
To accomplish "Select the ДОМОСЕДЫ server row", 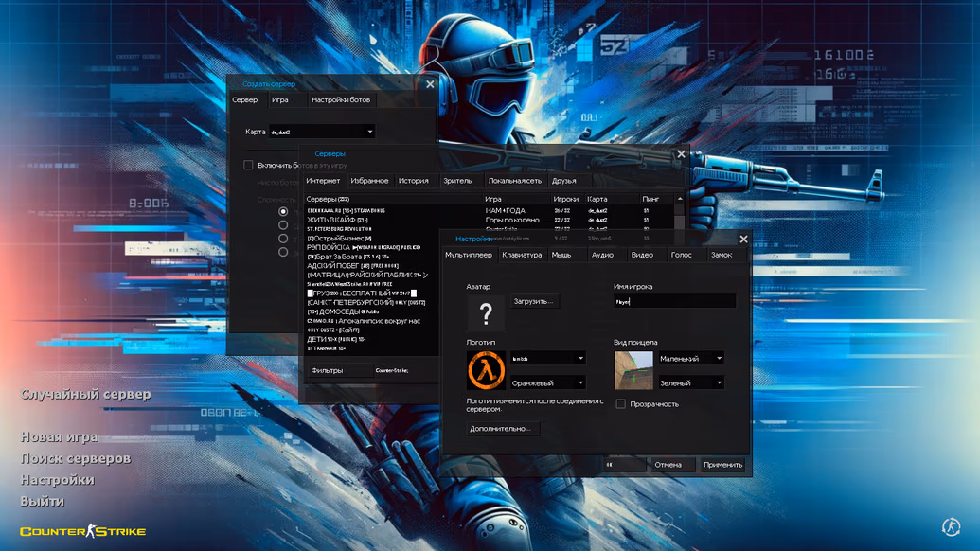I will tap(370, 311).
